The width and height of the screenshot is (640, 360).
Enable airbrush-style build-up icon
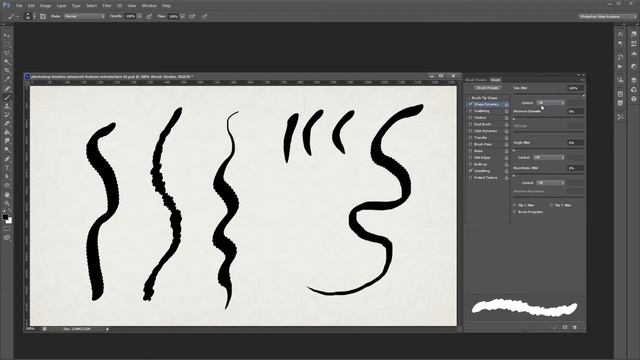tap(192, 16)
